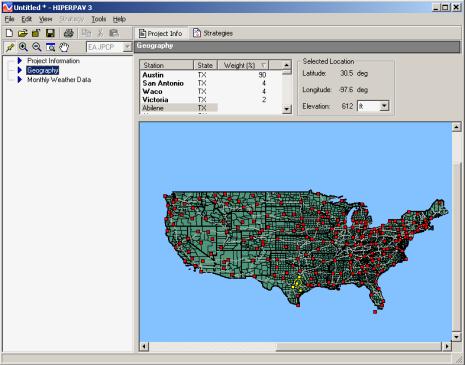Select the Waco station row

pos(211,91)
